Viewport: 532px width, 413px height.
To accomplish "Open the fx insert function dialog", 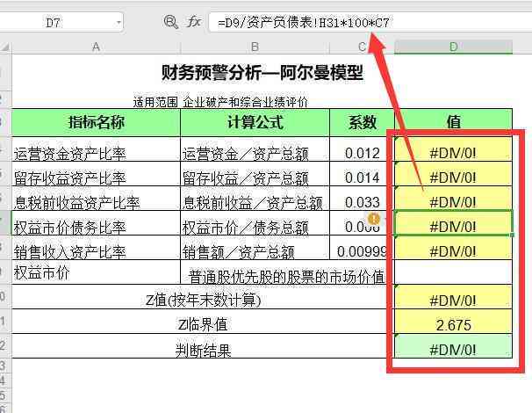I will (x=194, y=22).
